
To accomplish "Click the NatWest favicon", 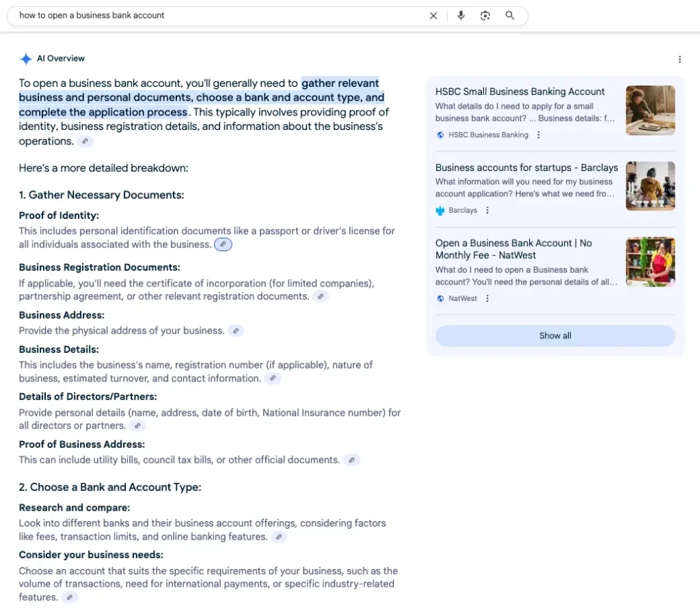I will [440, 298].
